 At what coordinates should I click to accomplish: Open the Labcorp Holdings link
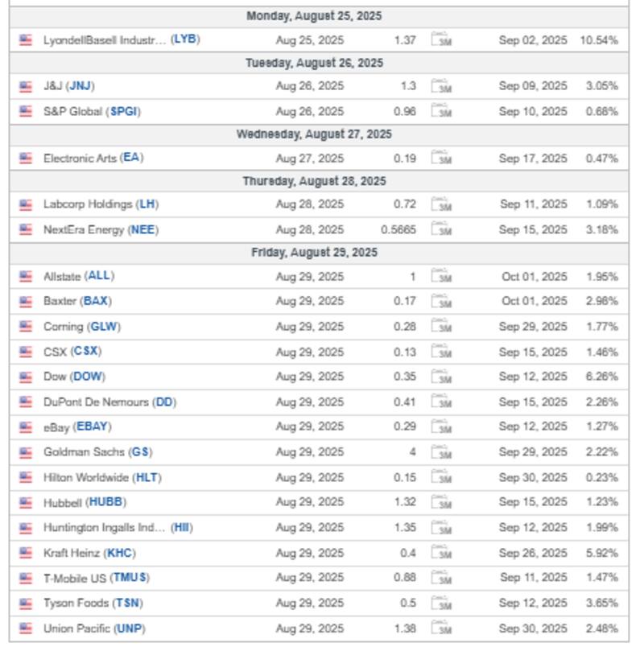[x=89, y=204]
